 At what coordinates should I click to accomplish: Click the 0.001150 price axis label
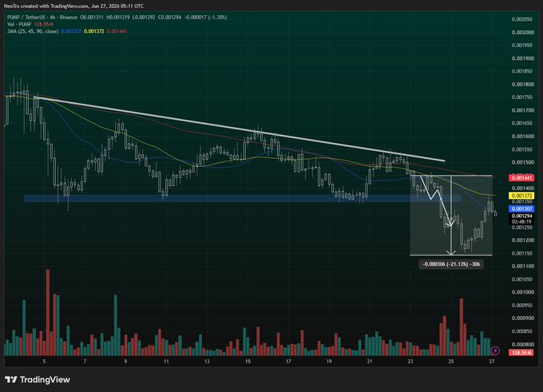coord(522,253)
